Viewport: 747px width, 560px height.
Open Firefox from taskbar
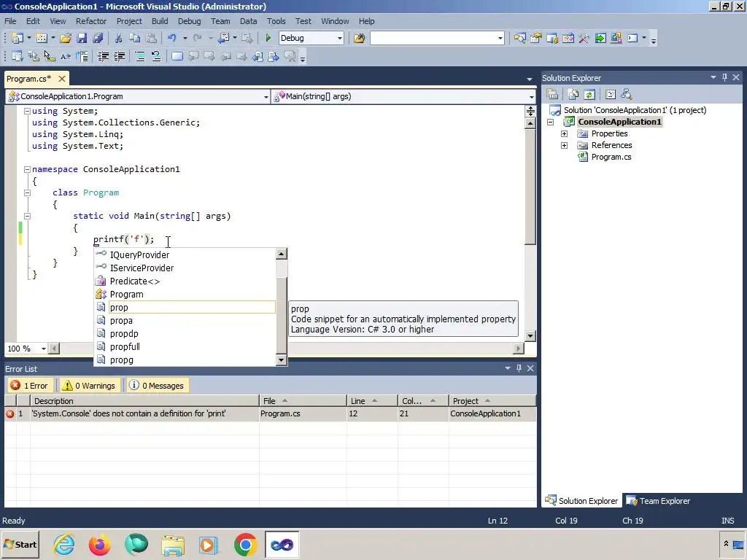(99, 544)
